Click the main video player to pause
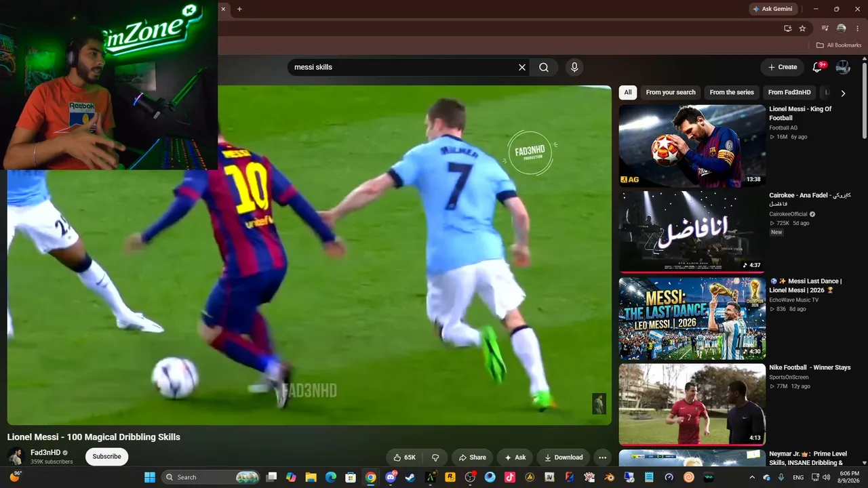The image size is (868, 488). click(x=309, y=255)
